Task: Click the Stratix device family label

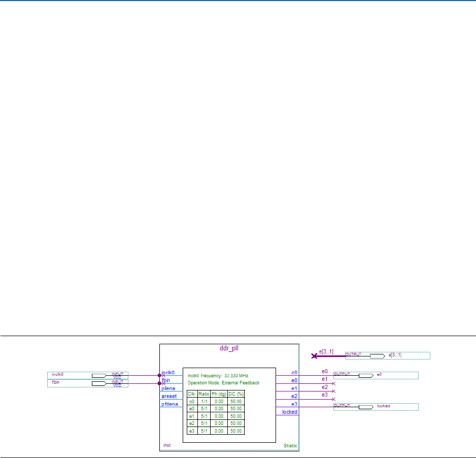Action: [290, 445]
